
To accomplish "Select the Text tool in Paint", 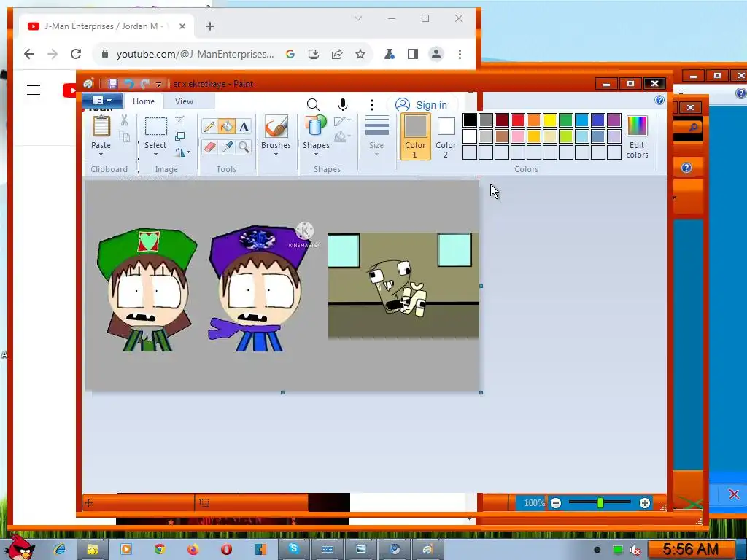I will click(244, 126).
